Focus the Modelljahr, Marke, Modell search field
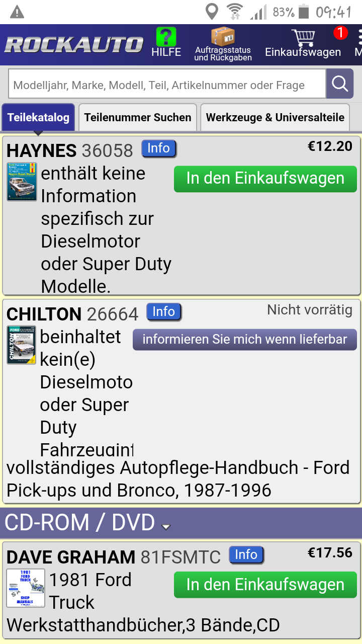 (167, 84)
